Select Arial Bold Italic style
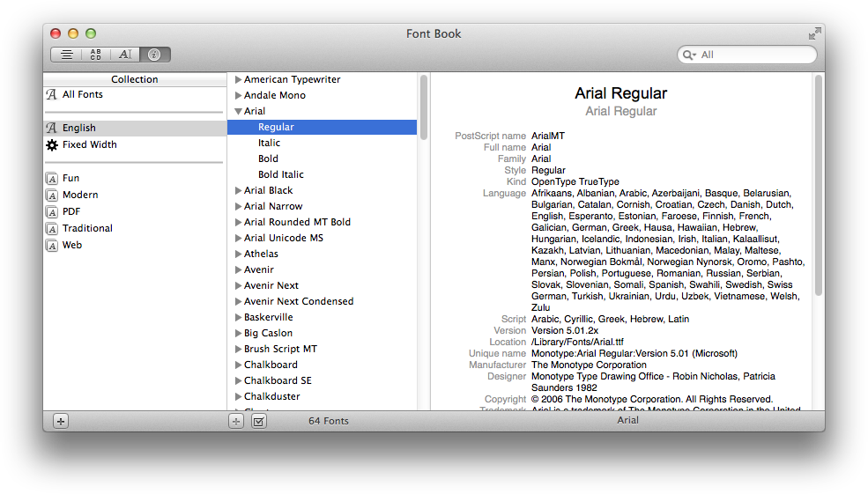The width and height of the screenshot is (868, 494). pyautogui.click(x=280, y=174)
